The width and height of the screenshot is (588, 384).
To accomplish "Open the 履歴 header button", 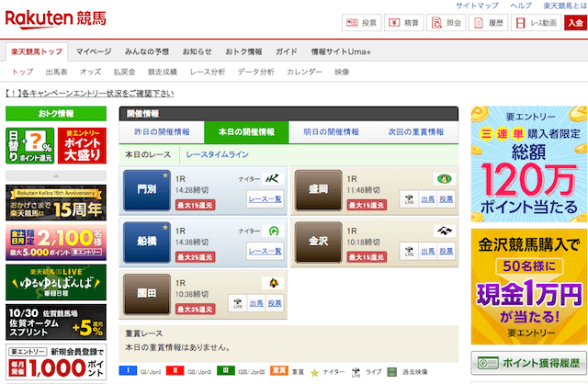I will coord(488,23).
